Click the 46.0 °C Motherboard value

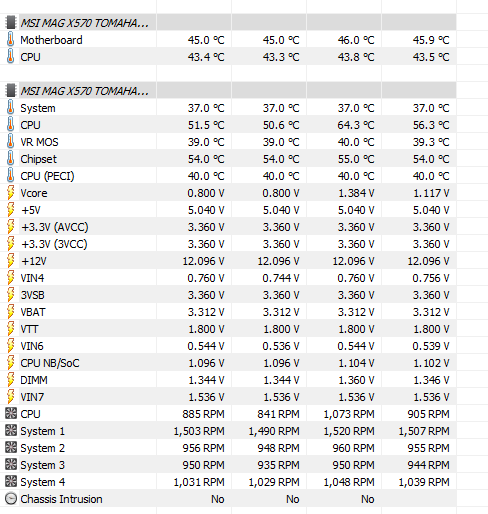pos(356,40)
